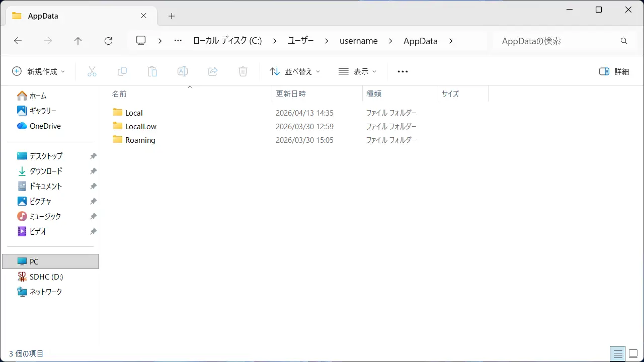Screen dimensions: 644x362
Task: Click the Paste clipboard icon
Action: [x=152, y=71]
